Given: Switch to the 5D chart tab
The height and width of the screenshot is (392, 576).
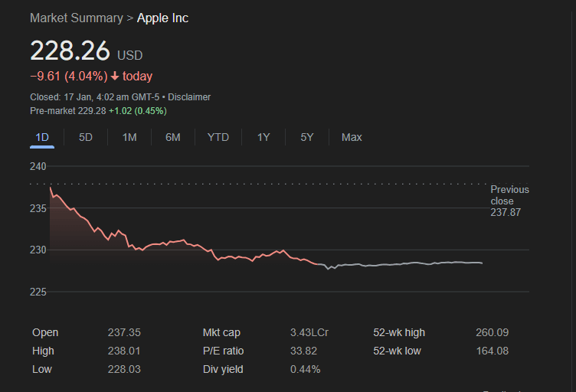Looking at the screenshot, I should (x=86, y=137).
